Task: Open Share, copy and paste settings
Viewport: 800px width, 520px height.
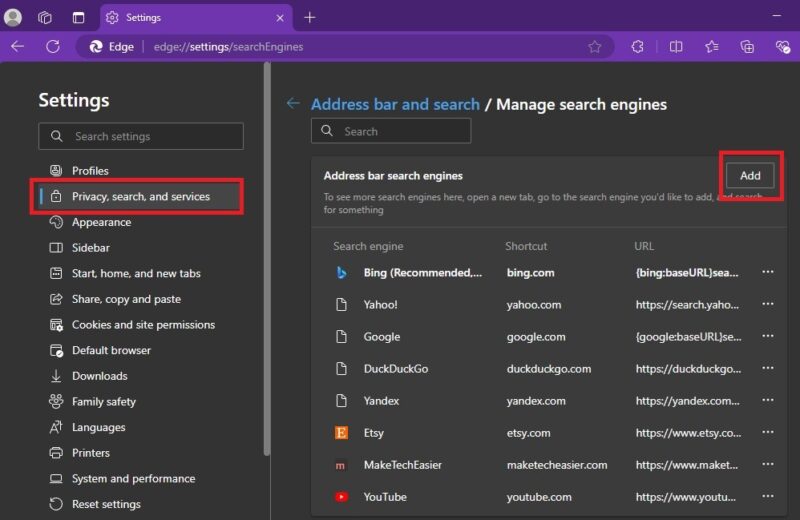Action: click(x=126, y=299)
